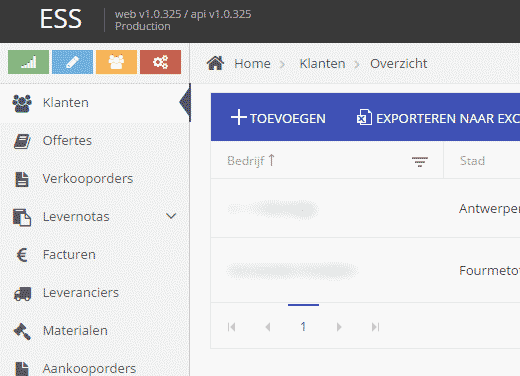Click the Aankooporders document icon
Image resolution: width=520 pixels, height=376 pixels.
click(22, 369)
